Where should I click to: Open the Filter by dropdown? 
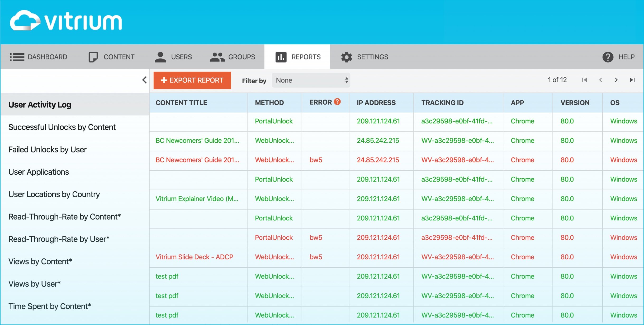311,80
